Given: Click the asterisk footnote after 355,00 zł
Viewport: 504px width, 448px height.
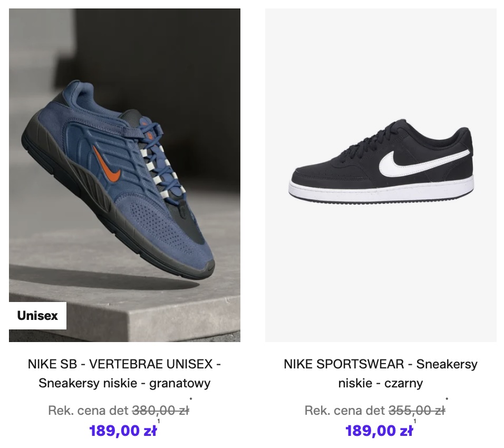Looking at the screenshot, I should point(447,400).
